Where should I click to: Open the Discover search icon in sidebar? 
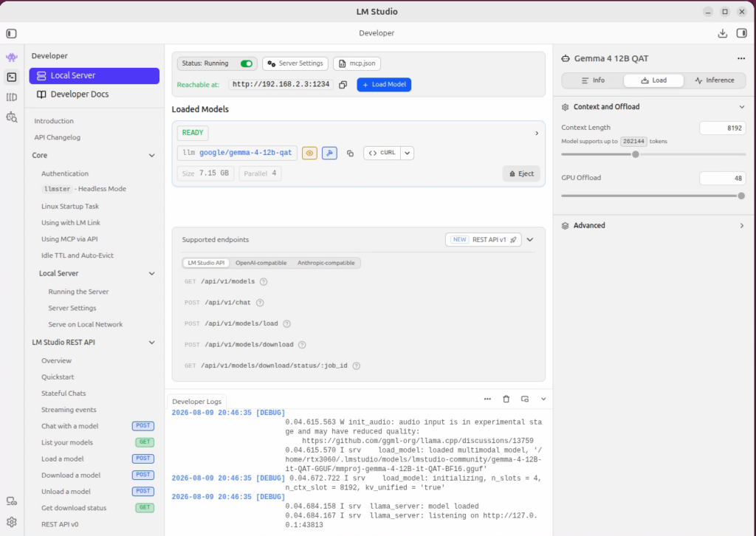click(12, 117)
